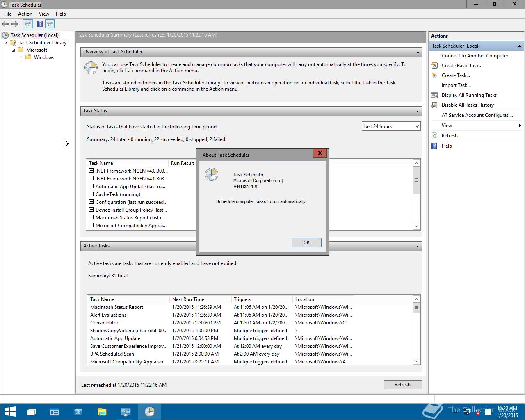Click the Task Status list scrollbar thumb

pos(417,180)
